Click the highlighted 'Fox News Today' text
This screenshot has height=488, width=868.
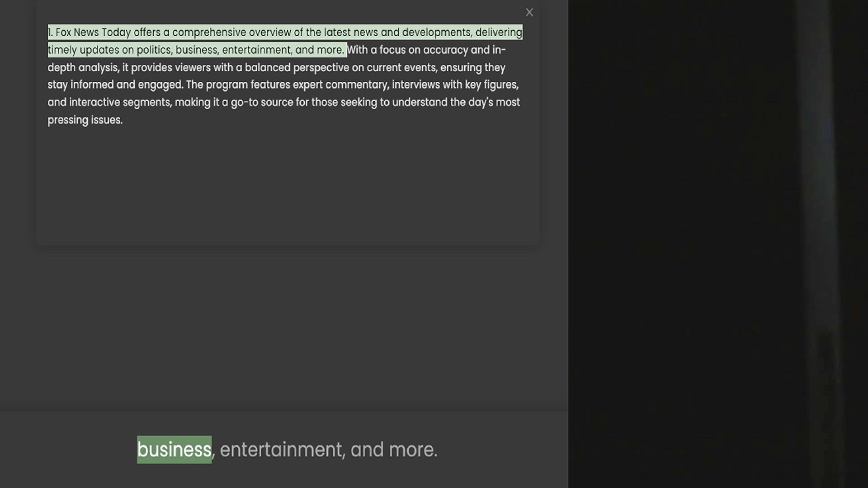(x=93, y=33)
